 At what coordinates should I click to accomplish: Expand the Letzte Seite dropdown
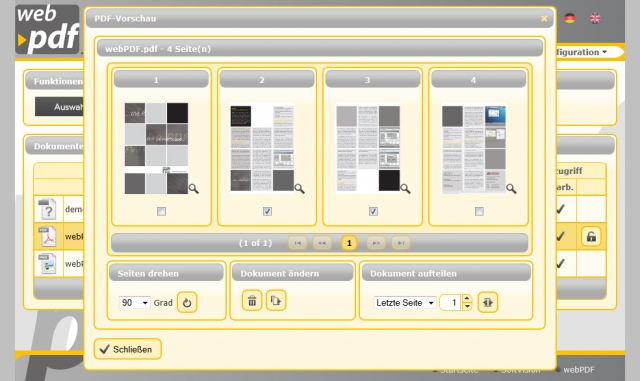tap(404, 303)
